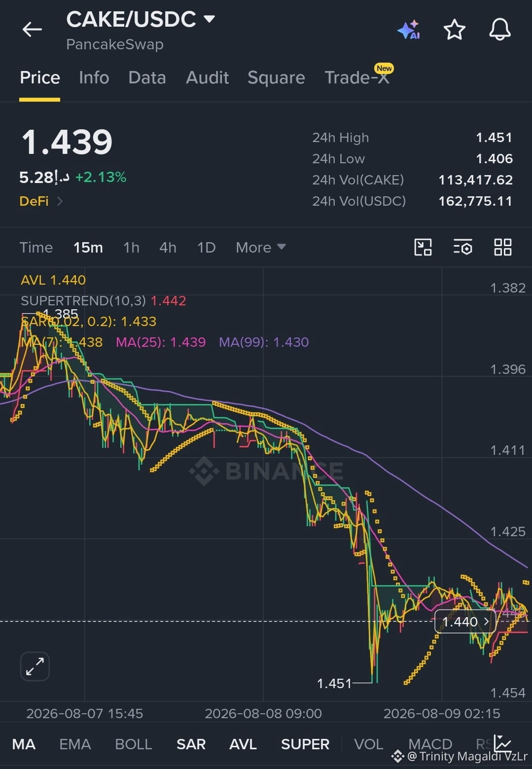Click the 24h Vol(CAKE) value 113,417.62
Image resolution: width=532 pixels, height=769 pixels.
(x=476, y=180)
